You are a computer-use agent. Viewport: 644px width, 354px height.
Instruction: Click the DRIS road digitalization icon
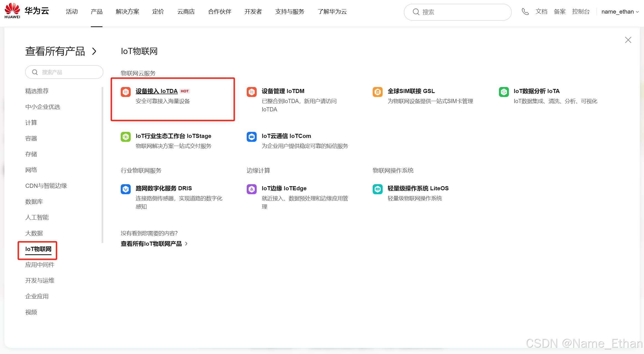pyautogui.click(x=125, y=189)
